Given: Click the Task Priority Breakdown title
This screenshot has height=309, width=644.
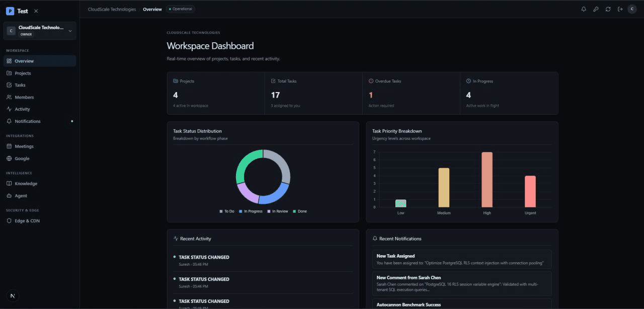Looking at the screenshot, I should pos(397,131).
